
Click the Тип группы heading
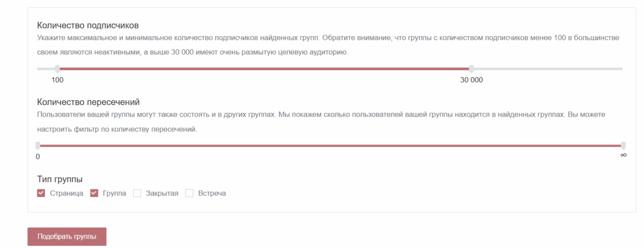60,179
